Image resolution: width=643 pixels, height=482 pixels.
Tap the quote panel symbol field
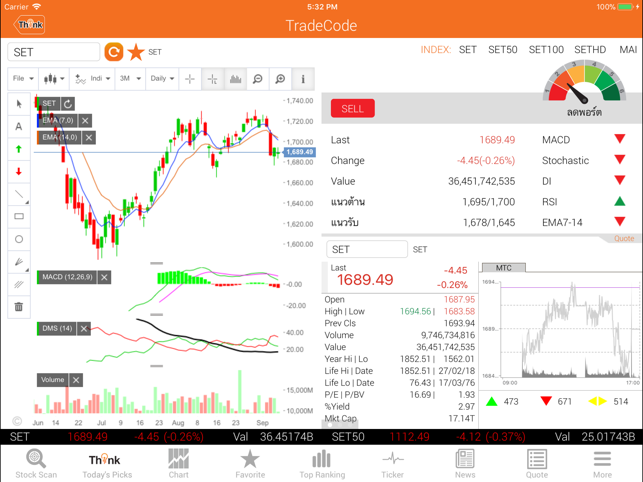tap(367, 249)
